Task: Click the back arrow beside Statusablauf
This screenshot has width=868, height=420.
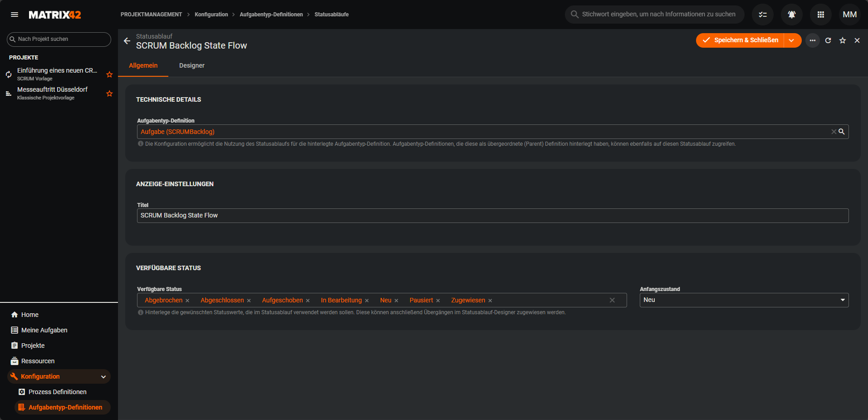Action: 127,41
